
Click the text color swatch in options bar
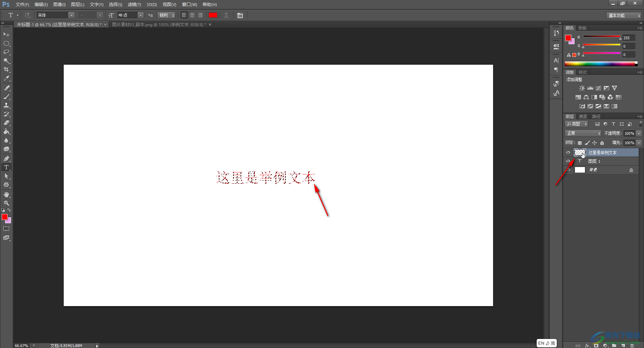(213, 15)
